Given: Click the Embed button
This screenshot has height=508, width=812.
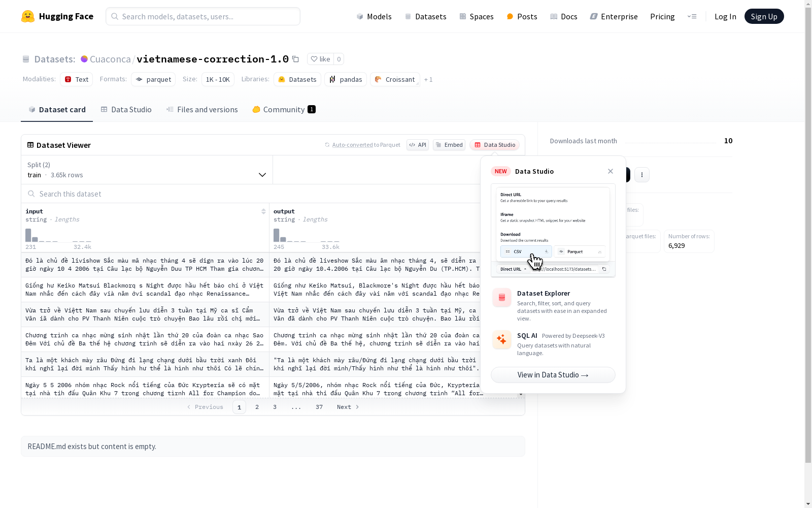Looking at the screenshot, I should point(449,145).
